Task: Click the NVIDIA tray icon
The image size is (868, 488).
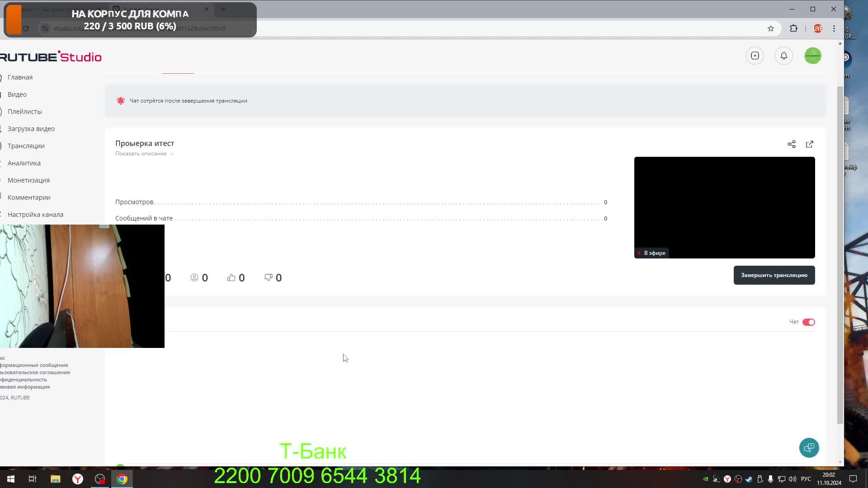Action: point(705,479)
